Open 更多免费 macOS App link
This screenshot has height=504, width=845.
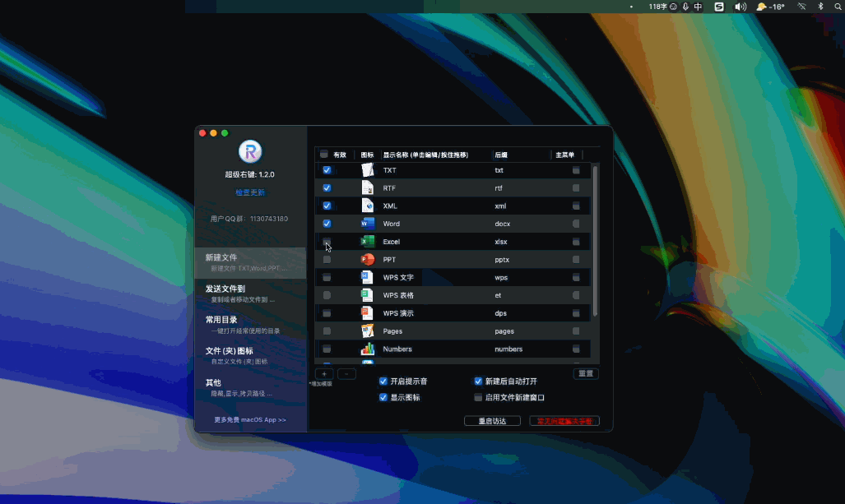coord(250,419)
